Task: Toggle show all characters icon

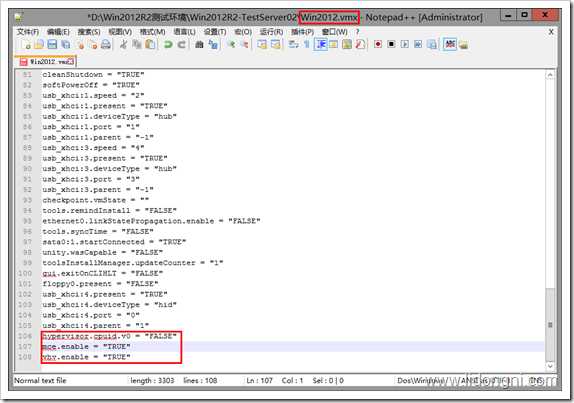Action: pyautogui.click(x=307, y=45)
